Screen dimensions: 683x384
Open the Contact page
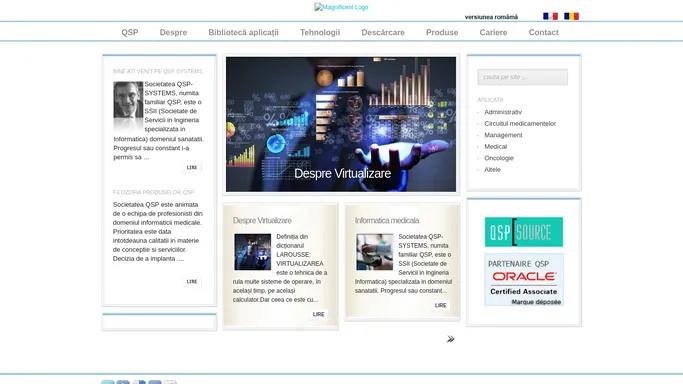544,32
